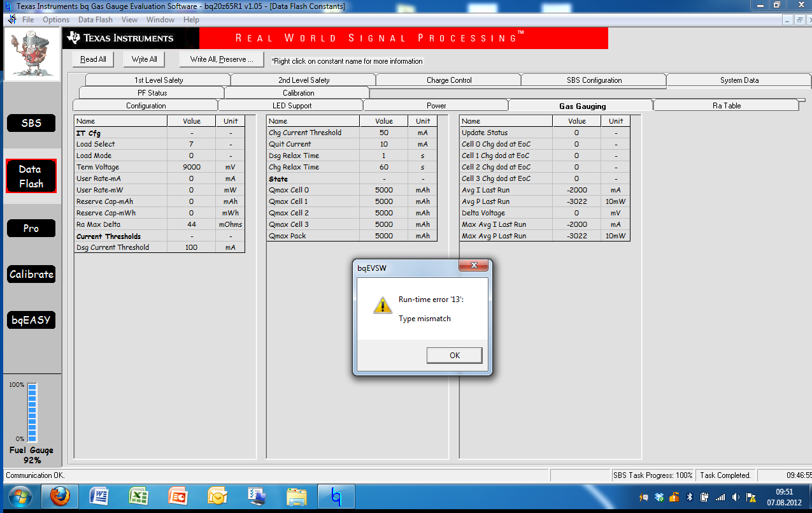This screenshot has width=812, height=513.
Task: Click the Write All button
Action: [x=144, y=59]
